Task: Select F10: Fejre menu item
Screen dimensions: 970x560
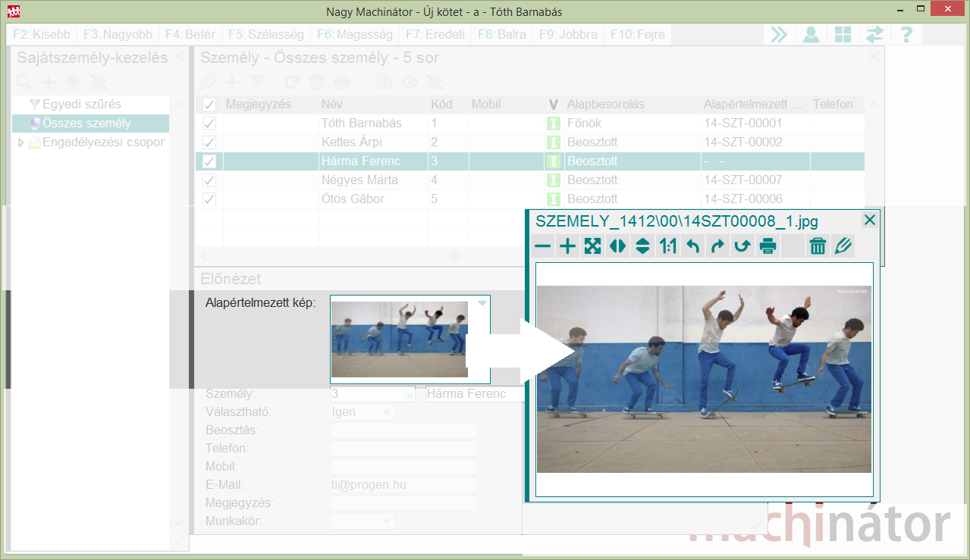Action: click(x=637, y=34)
